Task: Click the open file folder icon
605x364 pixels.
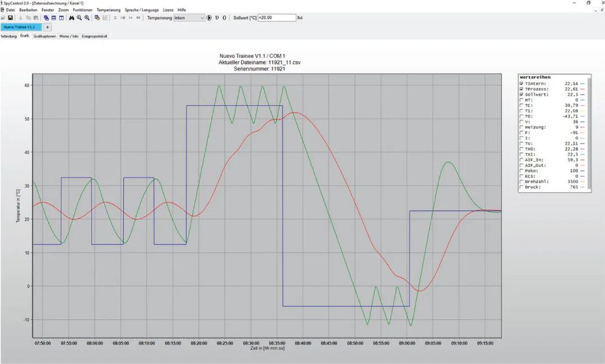Action: (3, 18)
